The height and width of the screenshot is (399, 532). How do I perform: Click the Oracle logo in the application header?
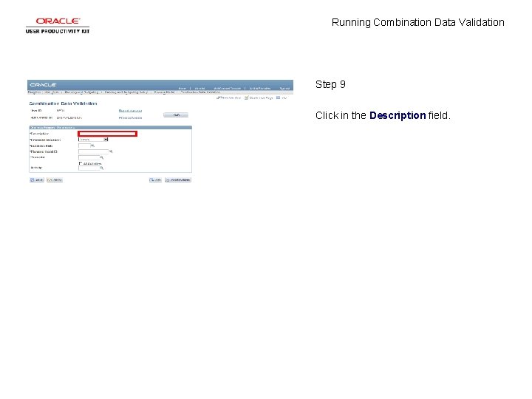pyautogui.click(x=43, y=84)
